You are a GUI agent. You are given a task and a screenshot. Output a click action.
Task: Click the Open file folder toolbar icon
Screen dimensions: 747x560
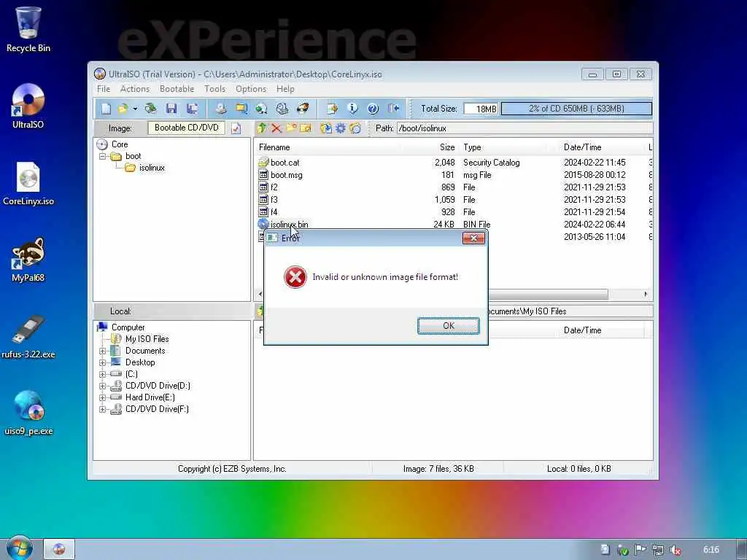point(123,109)
